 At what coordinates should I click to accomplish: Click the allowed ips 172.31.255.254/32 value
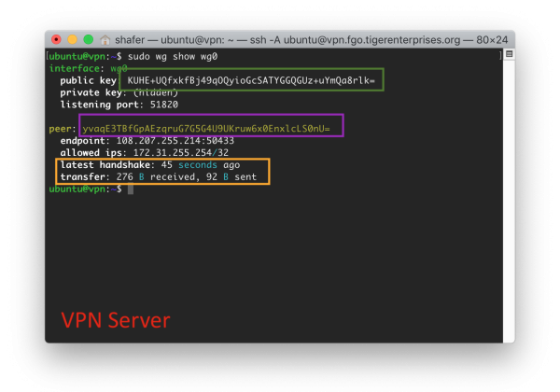click(181, 153)
